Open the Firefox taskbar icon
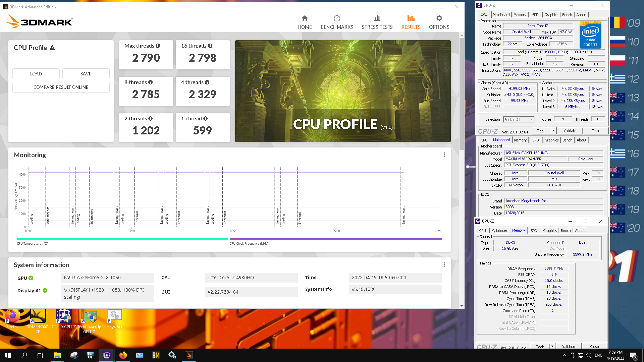The width and height of the screenshot is (644, 362). (x=123, y=355)
